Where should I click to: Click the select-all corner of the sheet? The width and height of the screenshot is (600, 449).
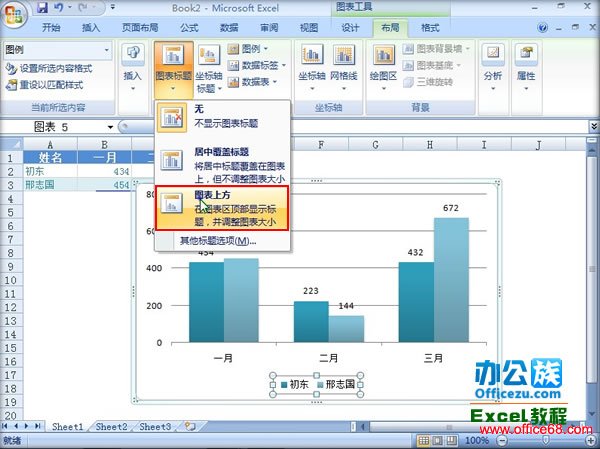point(11,144)
